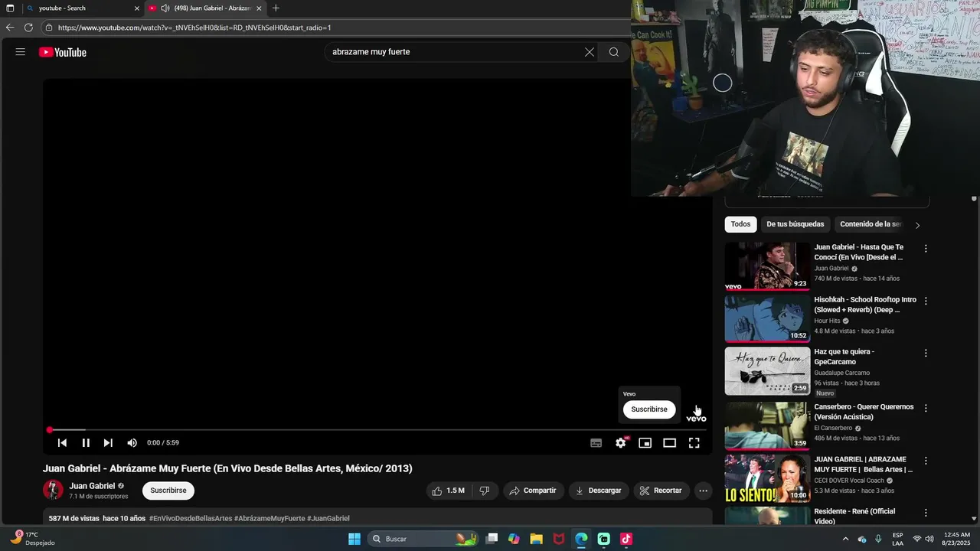This screenshot has width=980, height=551.
Task: Click the Descargar download button
Action: tap(599, 491)
